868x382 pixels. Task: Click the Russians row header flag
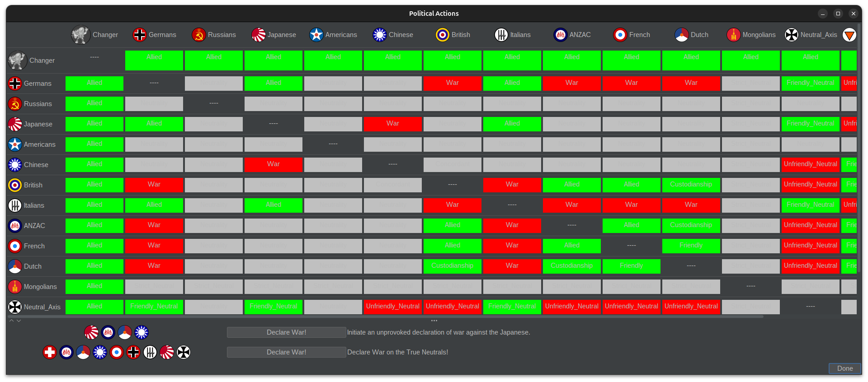(15, 104)
